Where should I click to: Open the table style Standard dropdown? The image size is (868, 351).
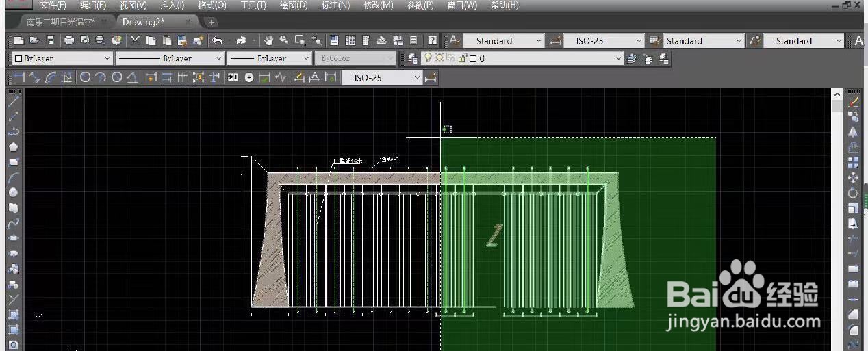click(704, 40)
